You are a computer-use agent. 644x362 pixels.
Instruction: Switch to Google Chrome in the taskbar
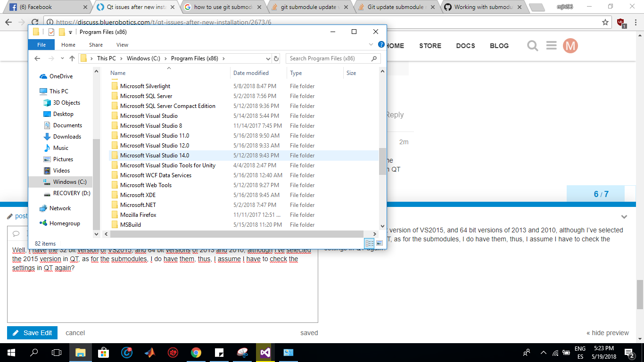pyautogui.click(x=196, y=353)
